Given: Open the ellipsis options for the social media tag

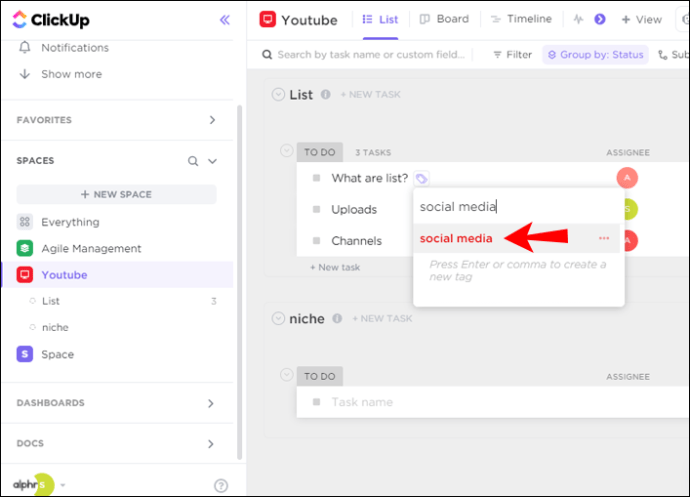Looking at the screenshot, I should [x=604, y=238].
